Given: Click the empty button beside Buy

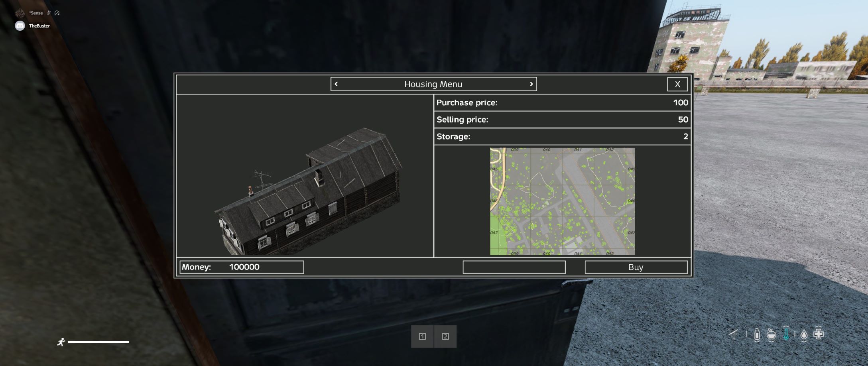Looking at the screenshot, I should (514, 267).
